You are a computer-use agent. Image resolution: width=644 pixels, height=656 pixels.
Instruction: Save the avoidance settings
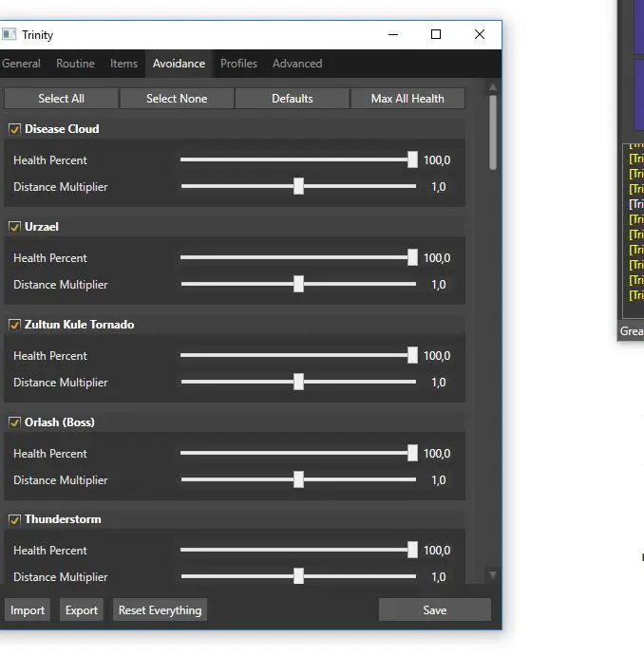click(435, 610)
